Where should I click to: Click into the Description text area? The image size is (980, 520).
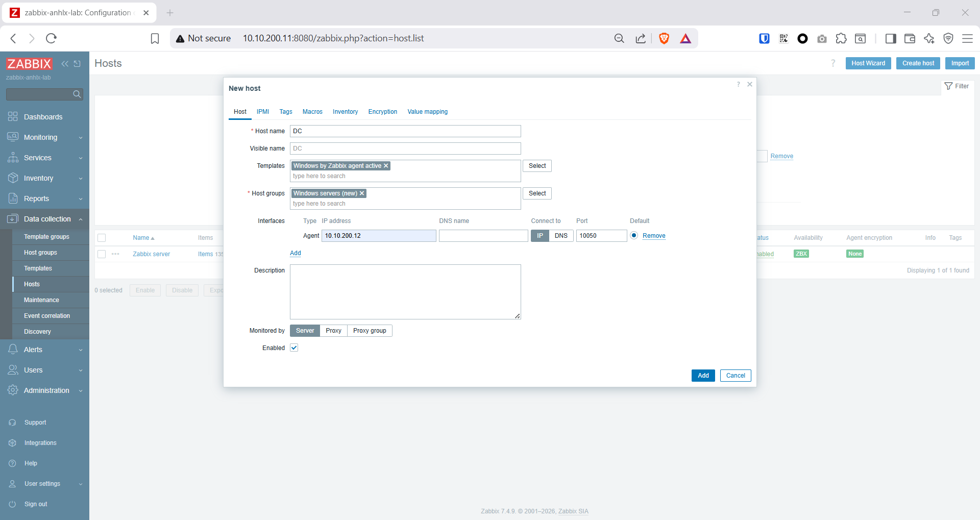(405, 291)
